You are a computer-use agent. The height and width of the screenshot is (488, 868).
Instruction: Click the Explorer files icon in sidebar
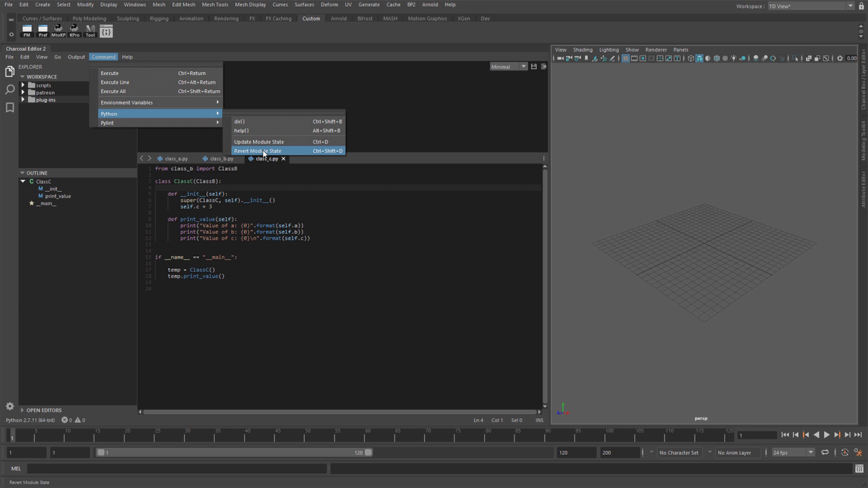[9, 71]
